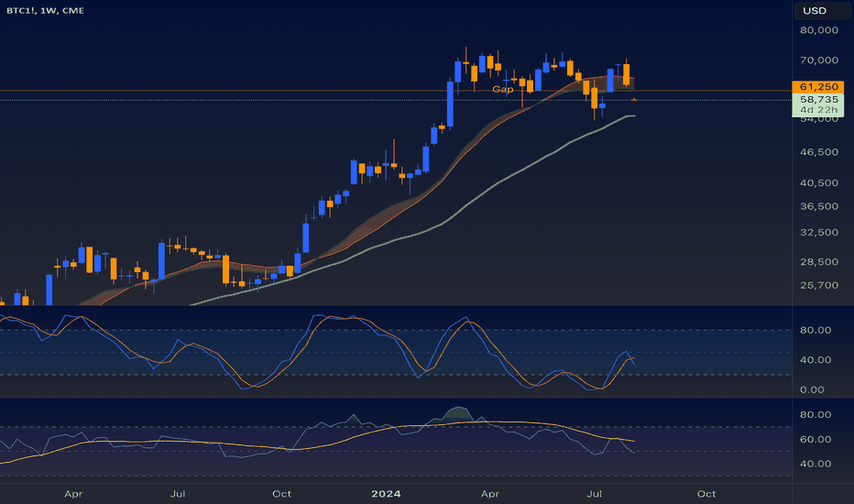
Task: Click the 46,500 price axis label
Action: [818, 152]
